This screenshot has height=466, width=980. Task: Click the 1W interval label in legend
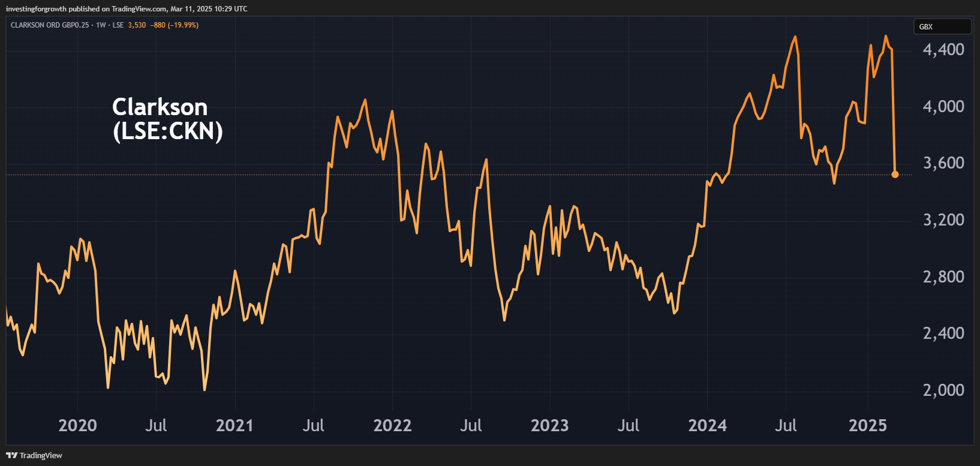(101, 25)
